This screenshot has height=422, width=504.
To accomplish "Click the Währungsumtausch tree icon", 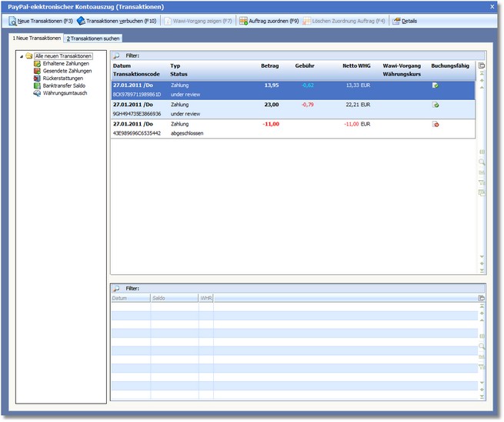I will pyautogui.click(x=37, y=92).
